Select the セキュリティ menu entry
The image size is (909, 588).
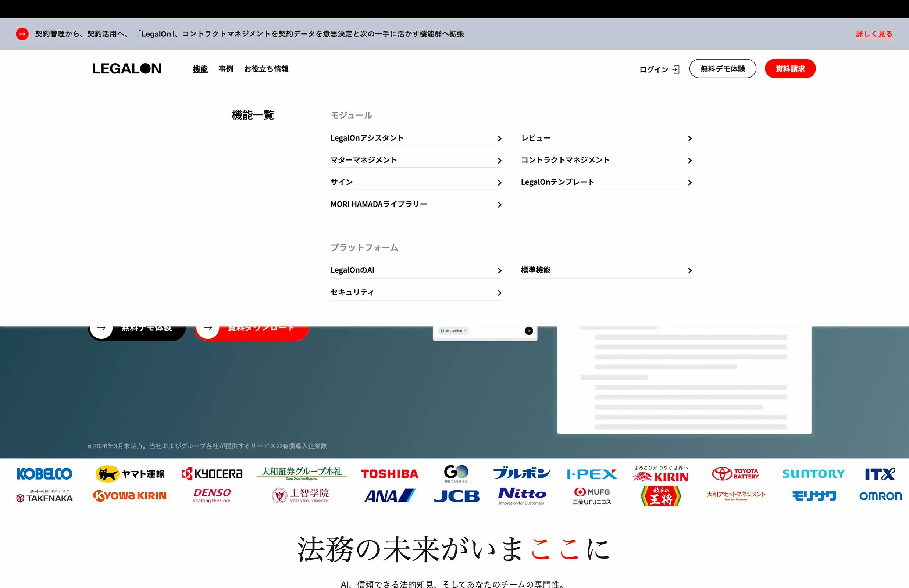(416, 292)
